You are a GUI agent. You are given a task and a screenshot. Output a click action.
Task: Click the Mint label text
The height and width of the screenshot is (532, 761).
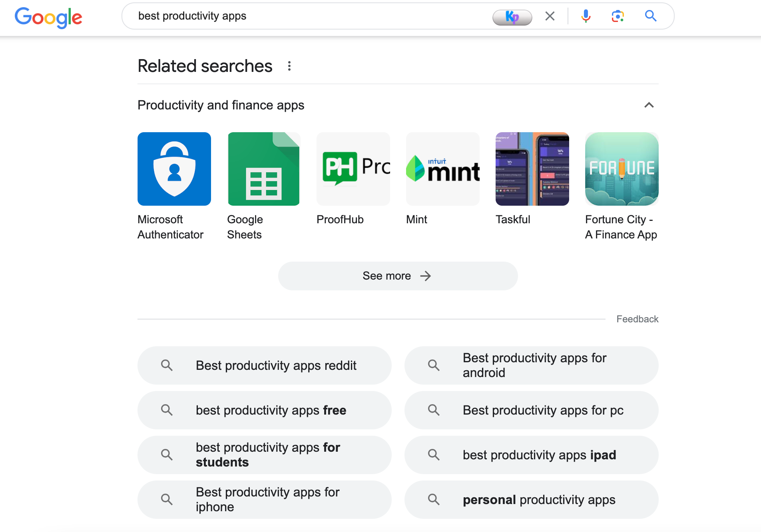(416, 219)
